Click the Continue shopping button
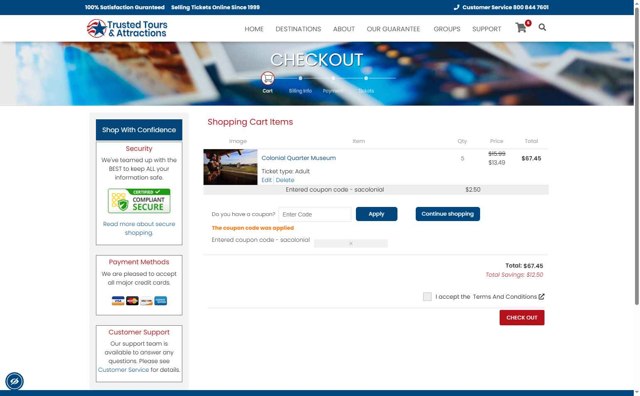Viewport: 640px width, 396px height. click(x=448, y=214)
